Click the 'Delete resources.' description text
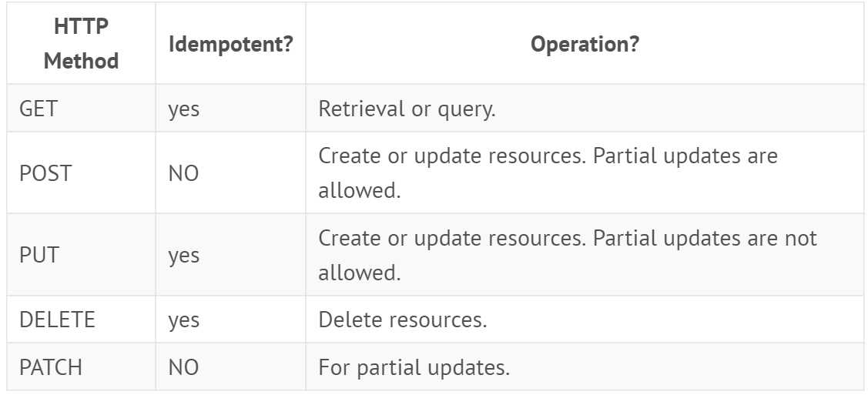This screenshot has width=868, height=395. click(x=402, y=320)
